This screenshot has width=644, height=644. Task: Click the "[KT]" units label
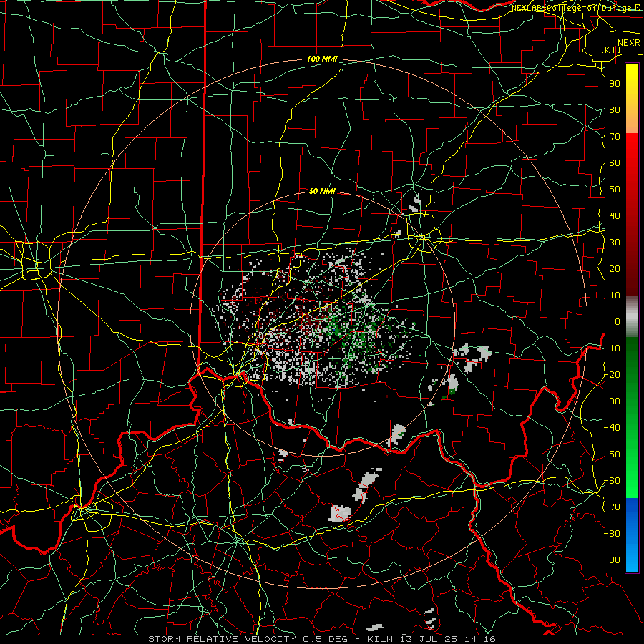click(x=611, y=49)
